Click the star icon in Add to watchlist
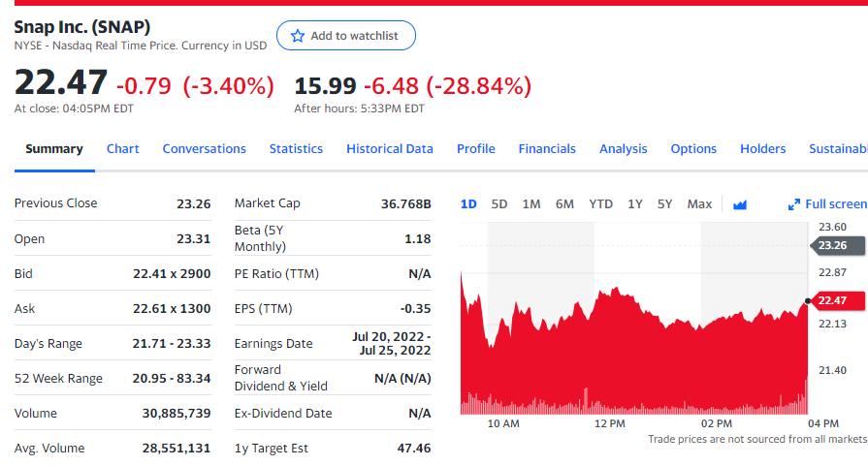Screen dimensions: 868x466 click(x=298, y=36)
